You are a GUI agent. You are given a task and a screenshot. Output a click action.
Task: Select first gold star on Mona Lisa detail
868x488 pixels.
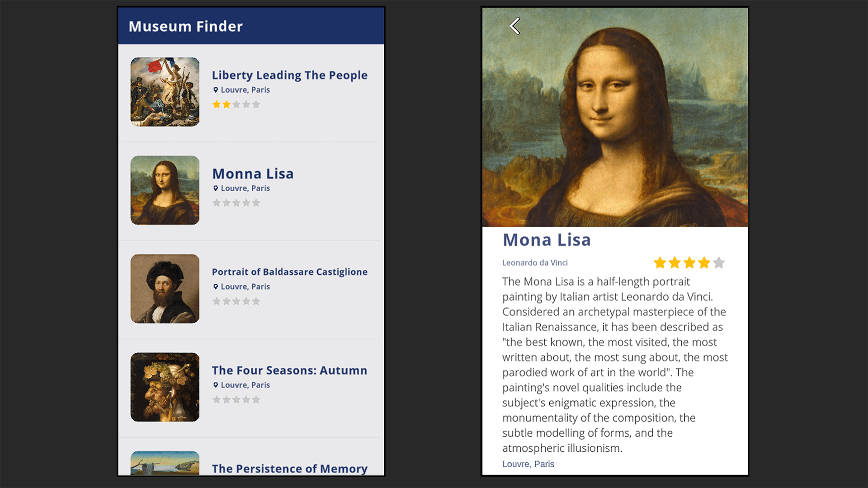660,263
